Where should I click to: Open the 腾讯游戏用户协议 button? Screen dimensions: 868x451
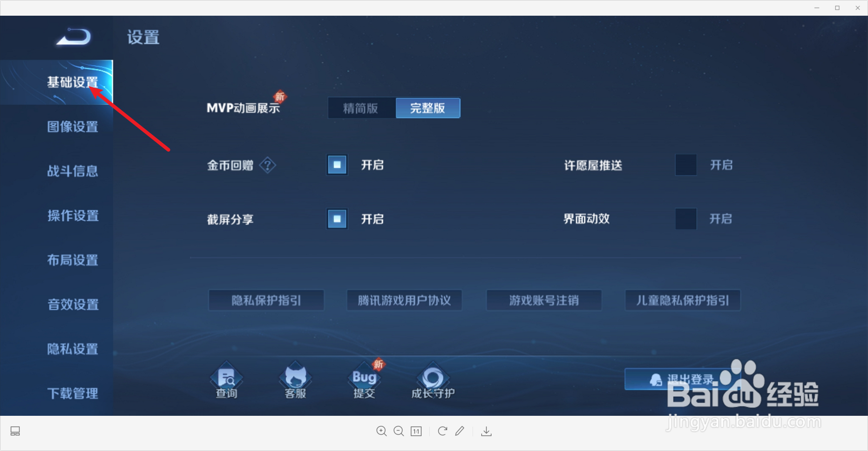point(404,300)
